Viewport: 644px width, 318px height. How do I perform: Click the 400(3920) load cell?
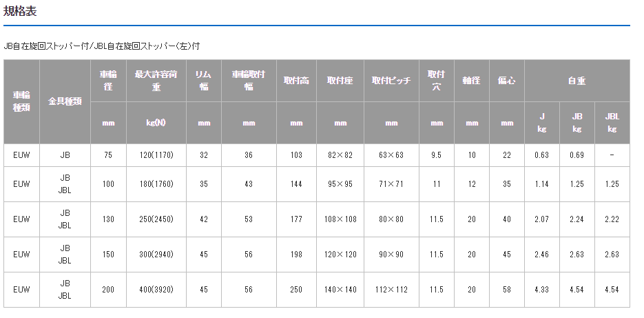pos(156,290)
